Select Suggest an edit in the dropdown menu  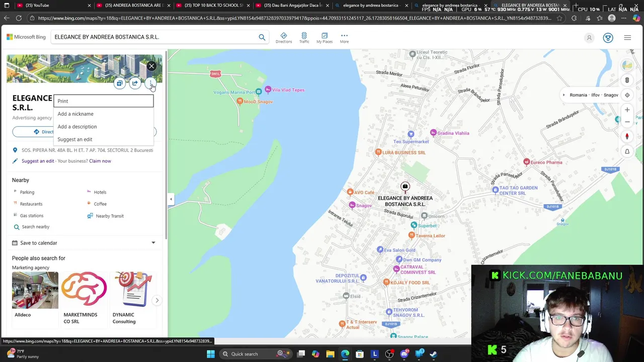coord(104,139)
